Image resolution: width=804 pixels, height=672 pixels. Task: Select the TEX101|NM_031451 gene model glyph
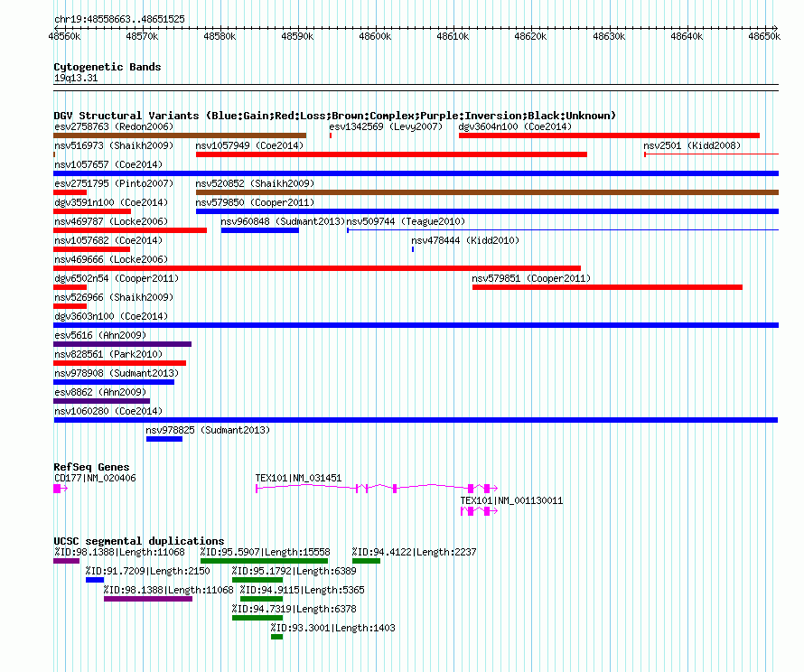377,489
